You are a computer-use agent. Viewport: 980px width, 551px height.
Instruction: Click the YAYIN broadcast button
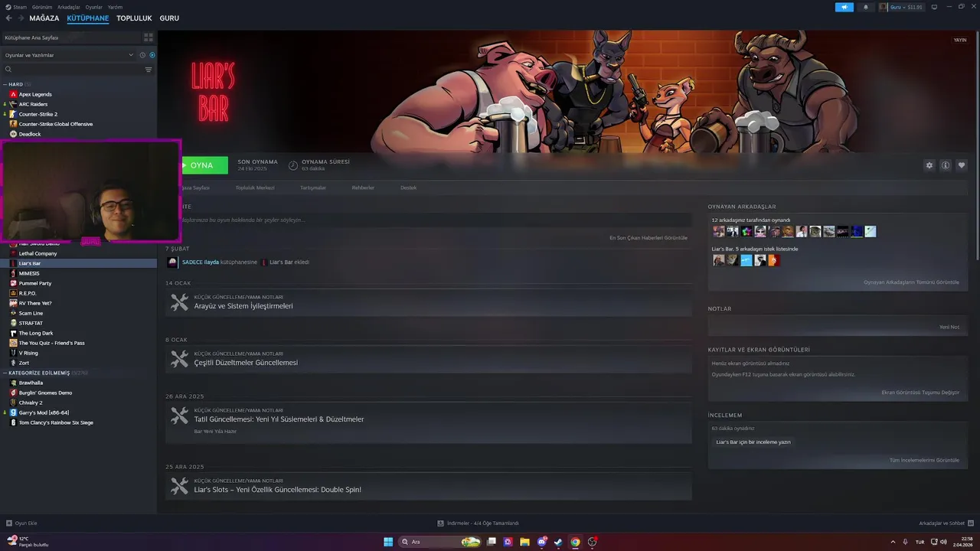pyautogui.click(x=960, y=40)
